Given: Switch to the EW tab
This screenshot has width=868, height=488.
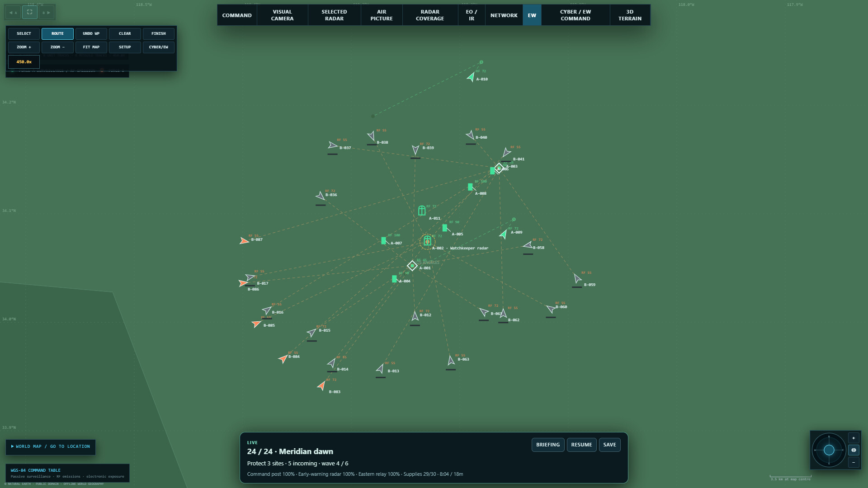Looking at the screenshot, I should (x=532, y=15).
